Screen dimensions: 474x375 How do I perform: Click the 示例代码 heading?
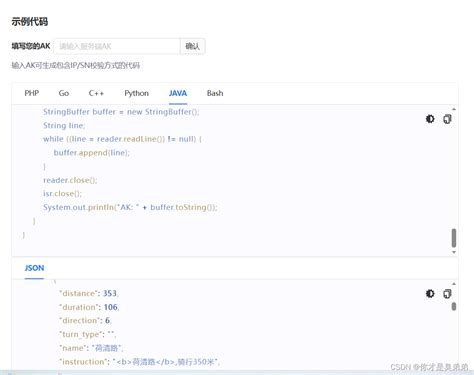(30, 22)
